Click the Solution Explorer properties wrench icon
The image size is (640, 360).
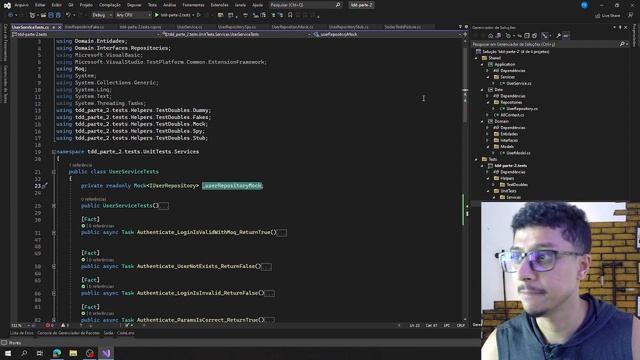click(x=558, y=36)
